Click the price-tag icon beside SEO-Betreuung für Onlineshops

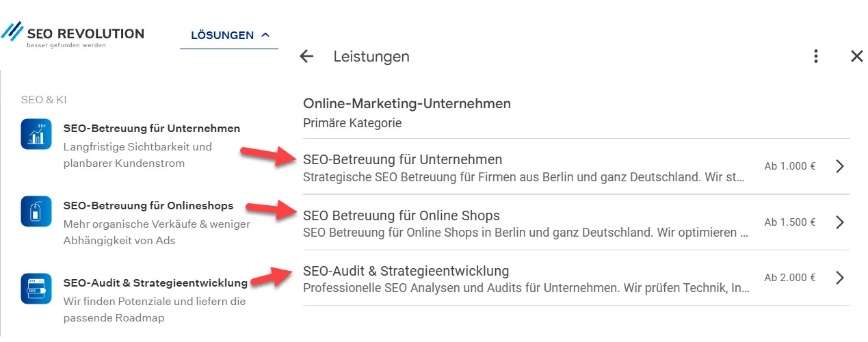tap(37, 211)
